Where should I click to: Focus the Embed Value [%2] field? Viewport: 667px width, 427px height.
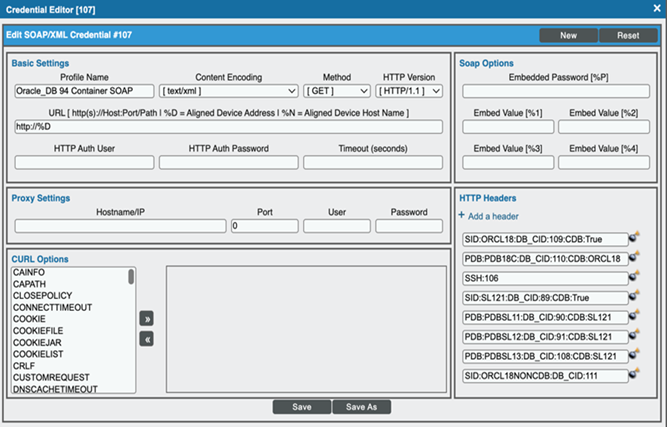[x=604, y=127]
